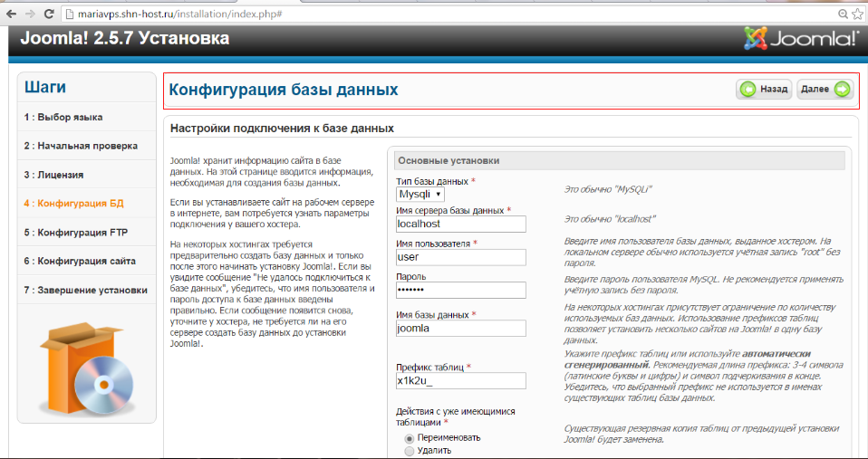This screenshot has width=868, height=459.
Task: Click the Префикс таблиц field
Action: tap(460, 380)
